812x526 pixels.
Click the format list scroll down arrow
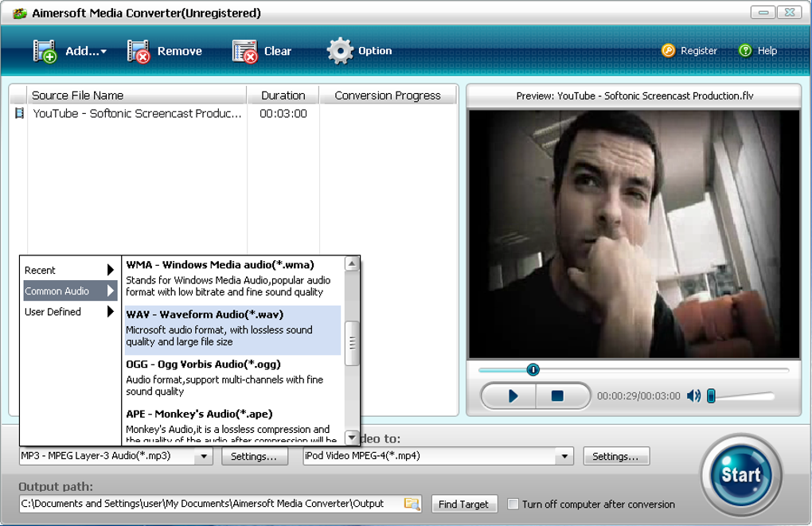tap(352, 438)
